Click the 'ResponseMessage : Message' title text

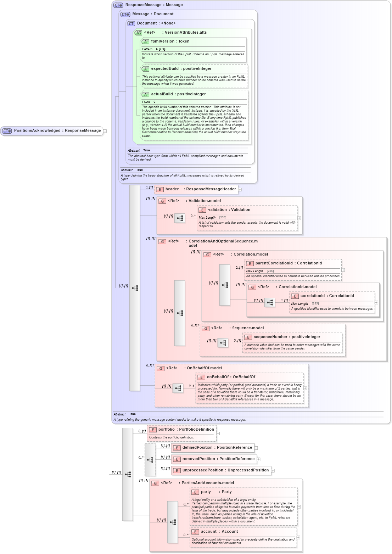[x=154, y=5]
